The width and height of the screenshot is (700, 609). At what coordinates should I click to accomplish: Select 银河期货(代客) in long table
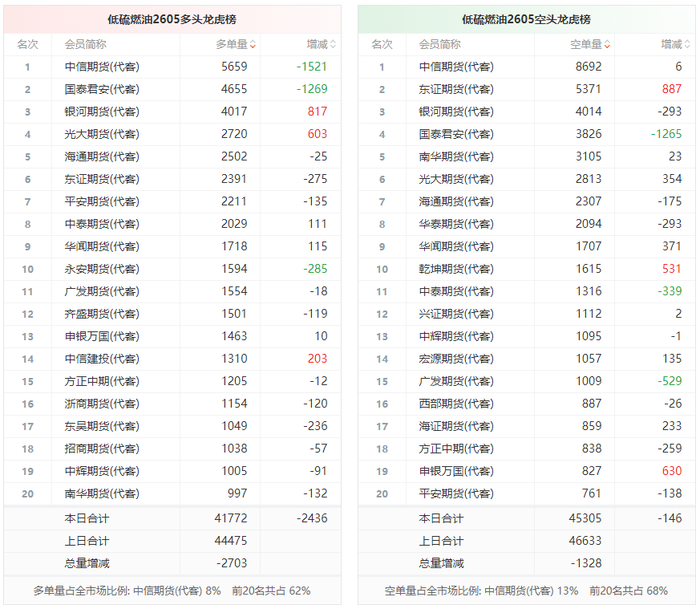tap(102, 112)
